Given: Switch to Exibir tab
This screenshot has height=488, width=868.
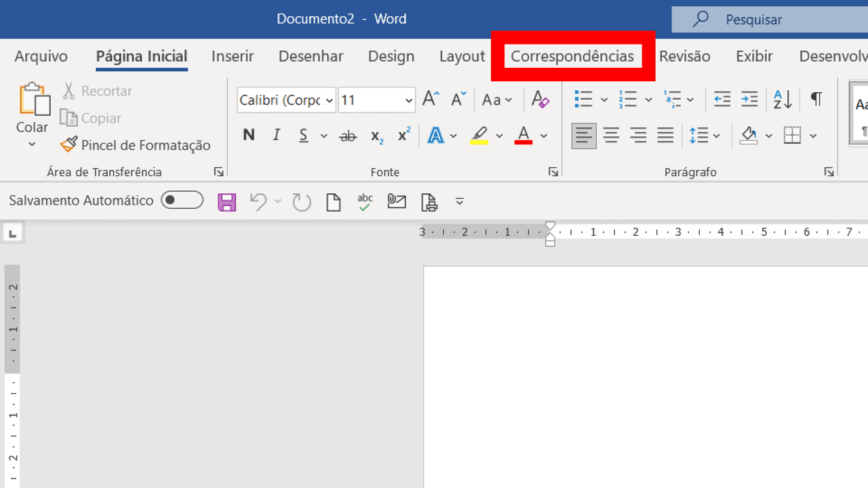Looking at the screenshot, I should coord(755,56).
